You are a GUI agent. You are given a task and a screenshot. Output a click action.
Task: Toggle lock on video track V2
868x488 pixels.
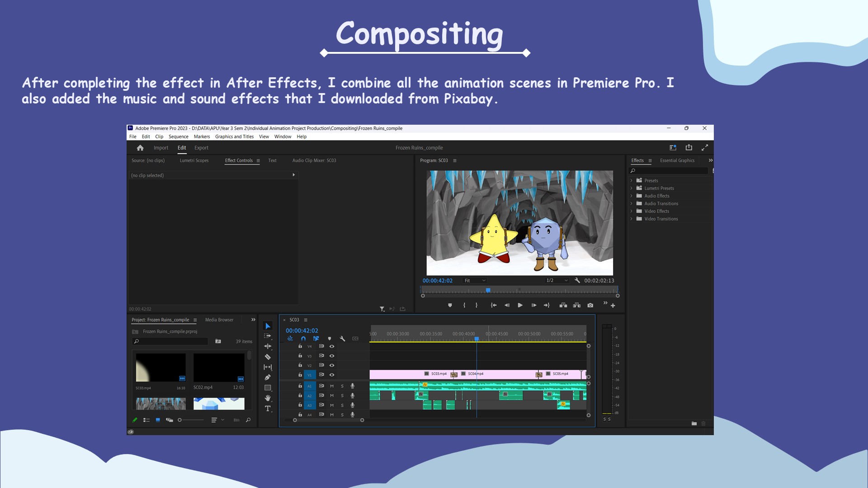click(300, 365)
